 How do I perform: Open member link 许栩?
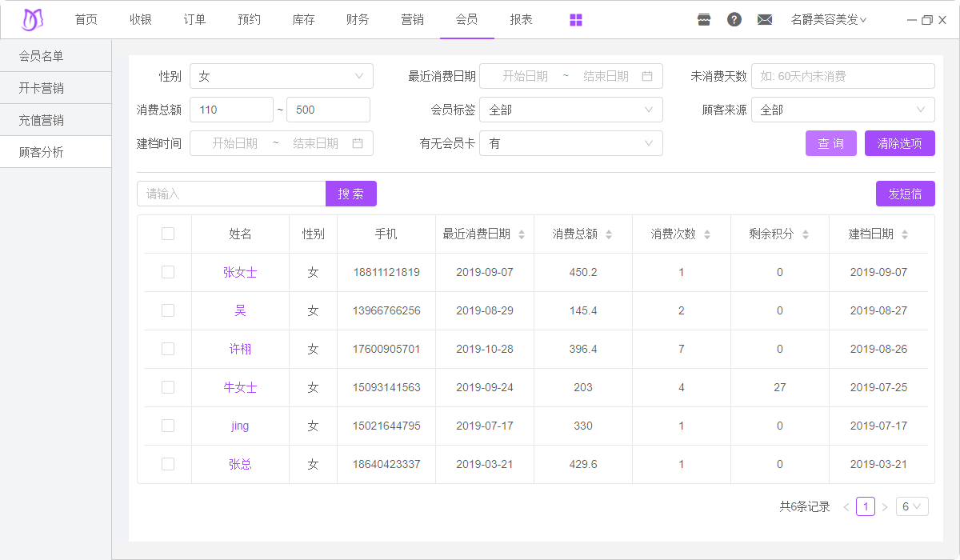pyautogui.click(x=240, y=349)
